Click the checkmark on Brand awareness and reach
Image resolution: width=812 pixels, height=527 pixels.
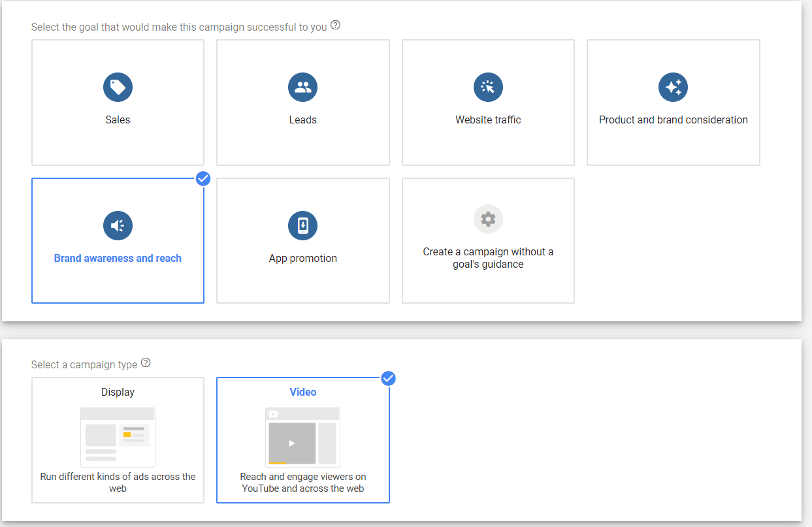point(203,178)
